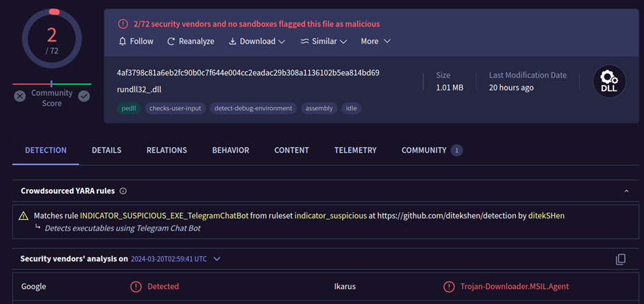Click Reanalyze to rescan the file
644x304 pixels.
click(x=190, y=41)
